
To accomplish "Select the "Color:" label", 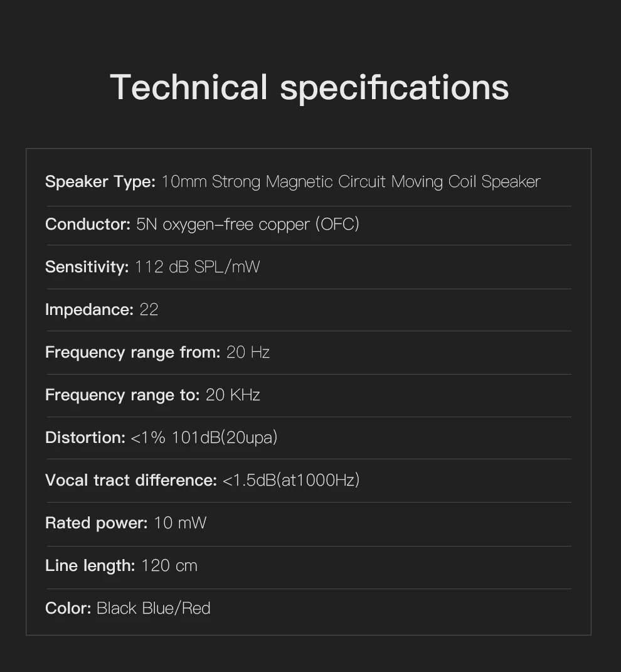I will coord(68,609).
